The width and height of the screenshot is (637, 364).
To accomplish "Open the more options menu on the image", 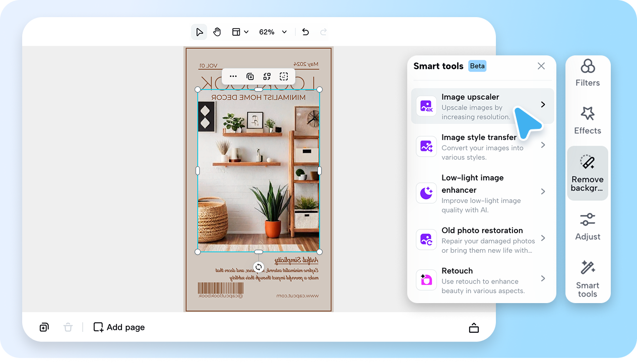I will coord(233,76).
